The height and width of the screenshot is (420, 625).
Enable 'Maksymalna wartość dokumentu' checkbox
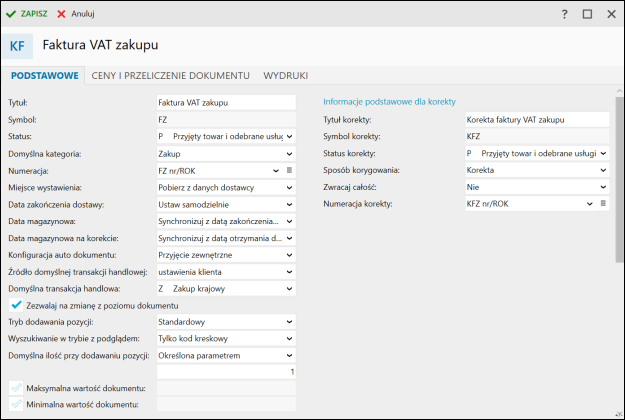pyautogui.click(x=15, y=388)
